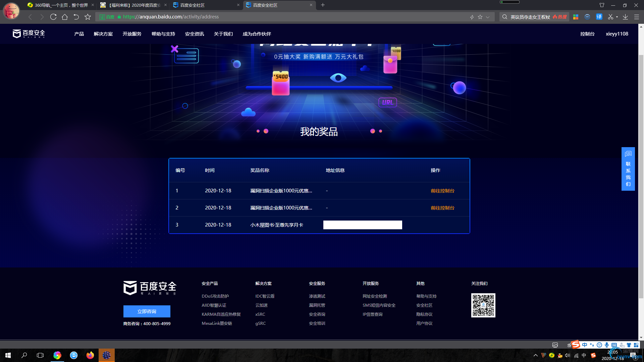Click the rocket accelerator icon in status bar
644x362 pixels.
click(x=569, y=345)
